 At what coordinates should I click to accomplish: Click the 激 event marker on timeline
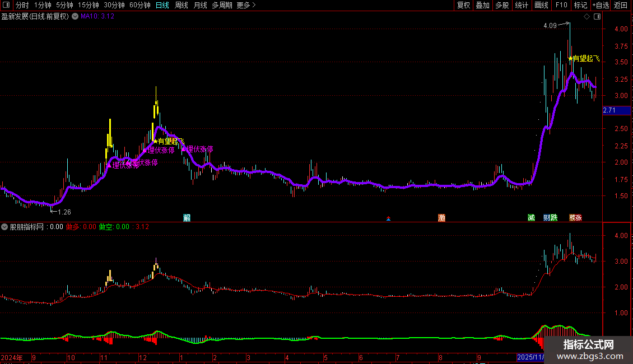[x=441, y=218]
